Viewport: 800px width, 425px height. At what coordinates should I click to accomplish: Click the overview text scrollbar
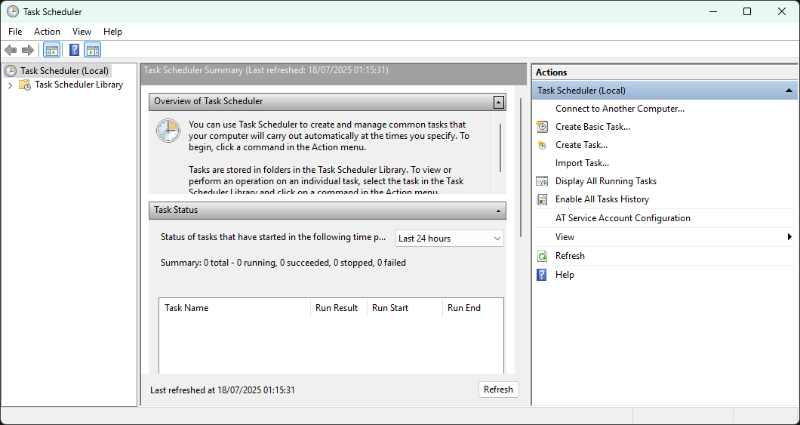click(501, 148)
